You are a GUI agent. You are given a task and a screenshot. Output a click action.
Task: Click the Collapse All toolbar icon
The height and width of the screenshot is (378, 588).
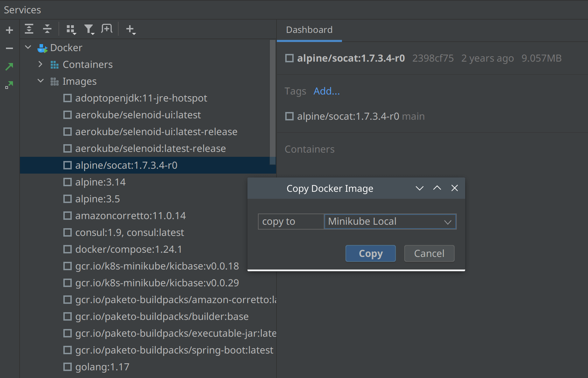click(x=47, y=29)
